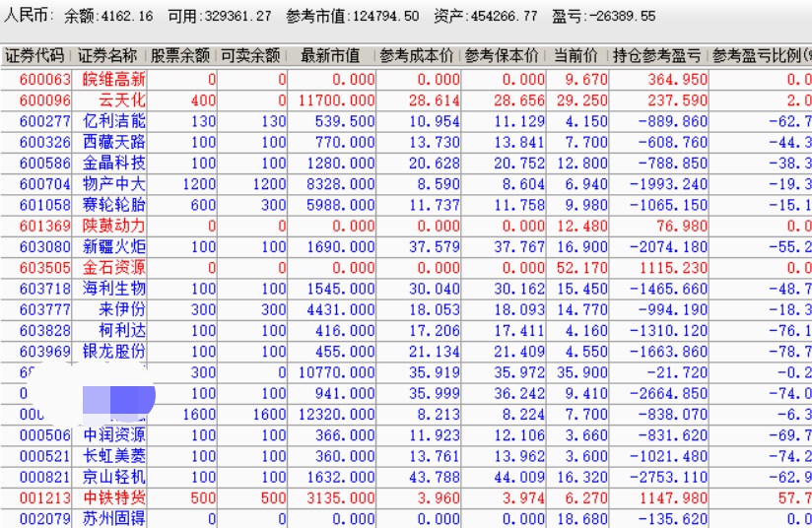
Task: Sort by 证券名称 column header
Action: tap(107, 55)
